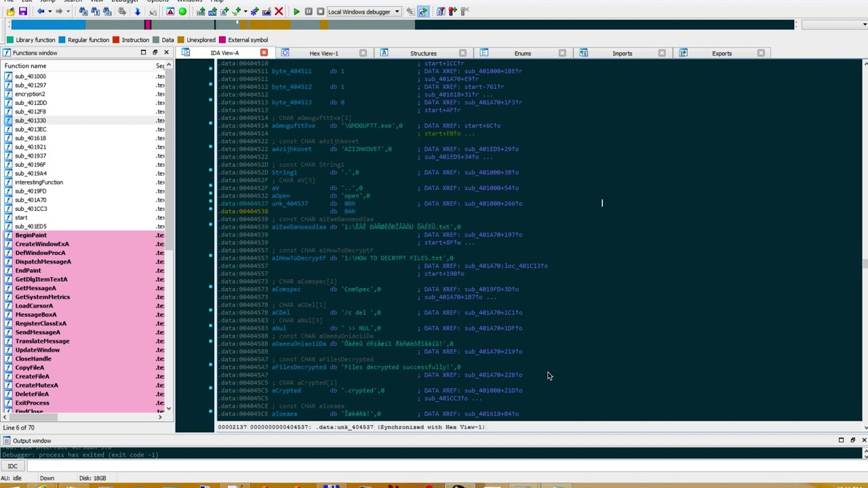Viewport: 868px width, 488px height.
Task: Click the aGmoguftExe data label
Action: click(294, 125)
